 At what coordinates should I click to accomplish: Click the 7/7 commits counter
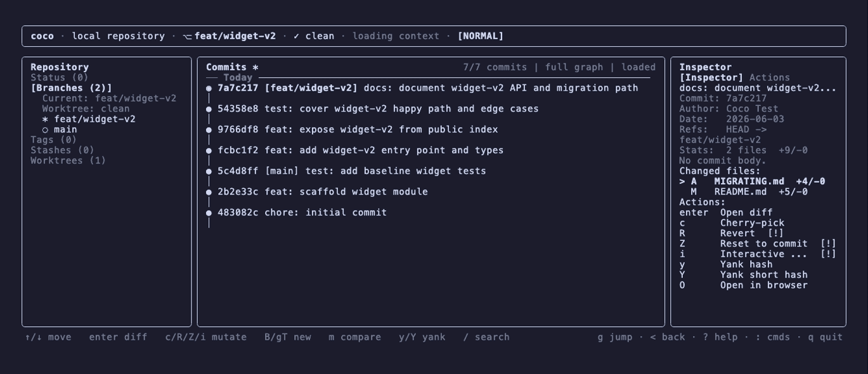coord(495,67)
